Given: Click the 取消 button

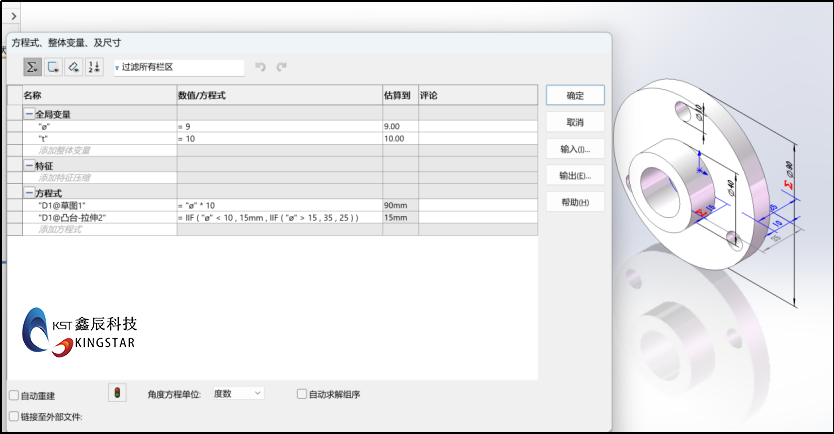Looking at the screenshot, I should click(575, 122).
